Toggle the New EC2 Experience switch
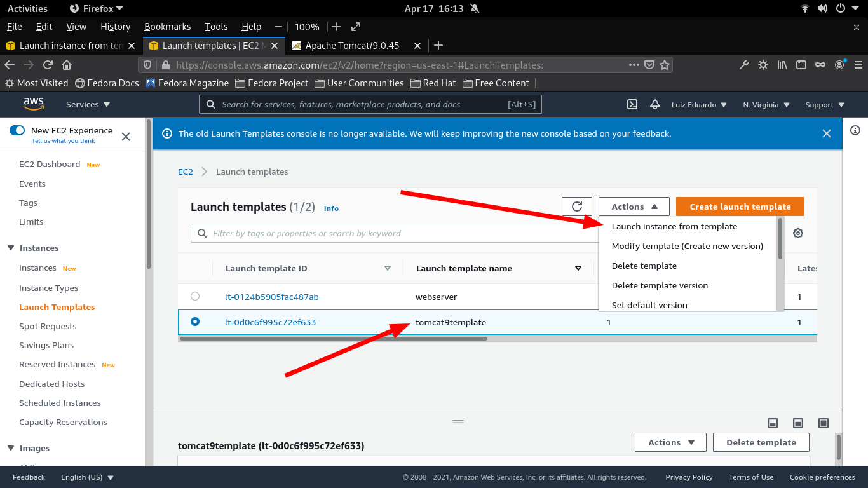The image size is (868, 488). point(17,130)
